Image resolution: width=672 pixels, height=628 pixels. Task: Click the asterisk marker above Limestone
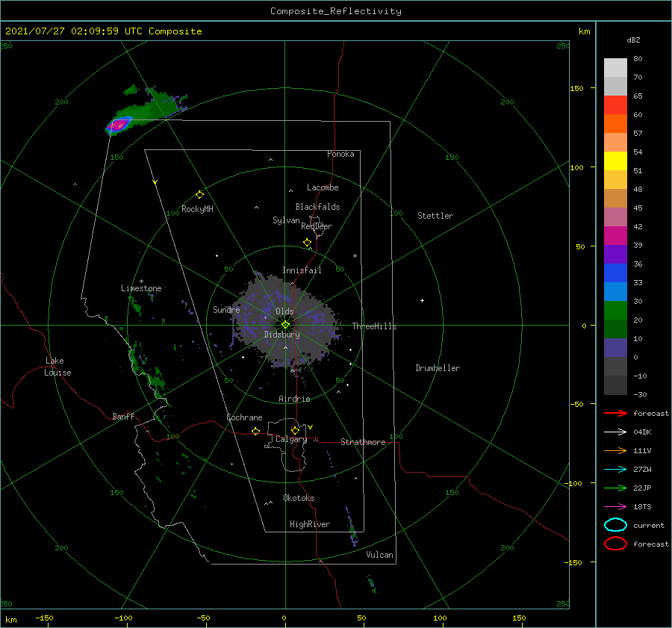[141, 282]
